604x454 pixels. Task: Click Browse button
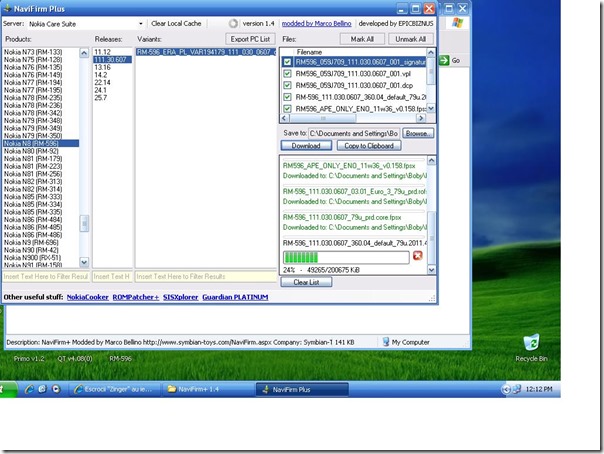[x=418, y=133]
